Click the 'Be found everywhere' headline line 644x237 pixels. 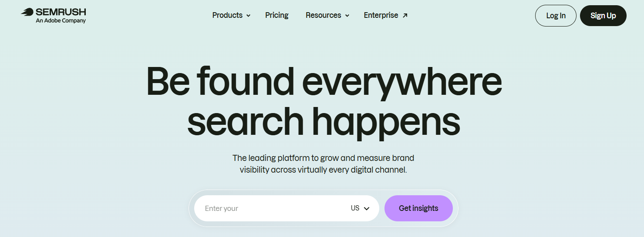click(324, 81)
